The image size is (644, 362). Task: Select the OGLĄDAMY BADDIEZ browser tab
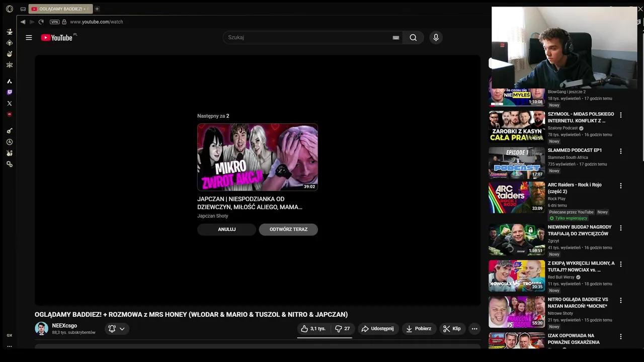pyautogui.click(x=60, y=9)
